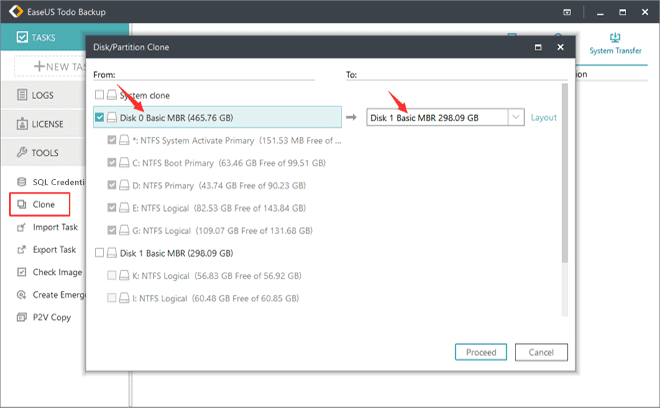The image size is (660, 408).
Task: Click the Check Image icon
Action: [22, 272]
